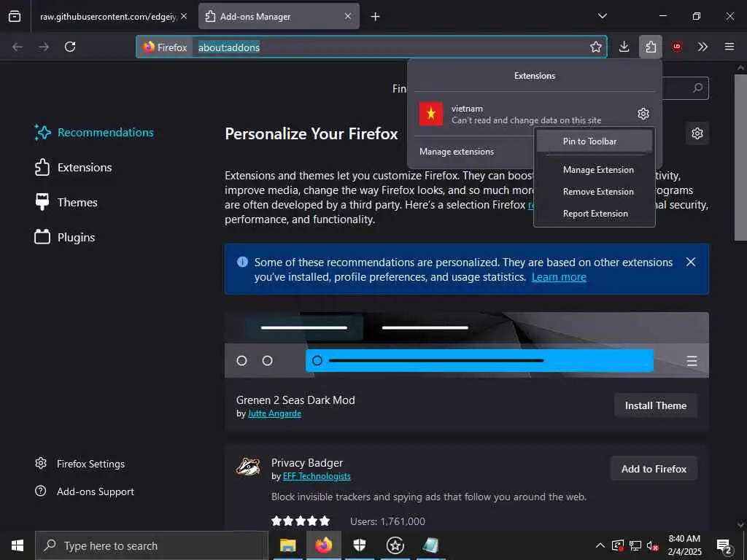The image size is (747, 560).
Task: Open Firefox Settings from sidebar
Action: point(80,464)
